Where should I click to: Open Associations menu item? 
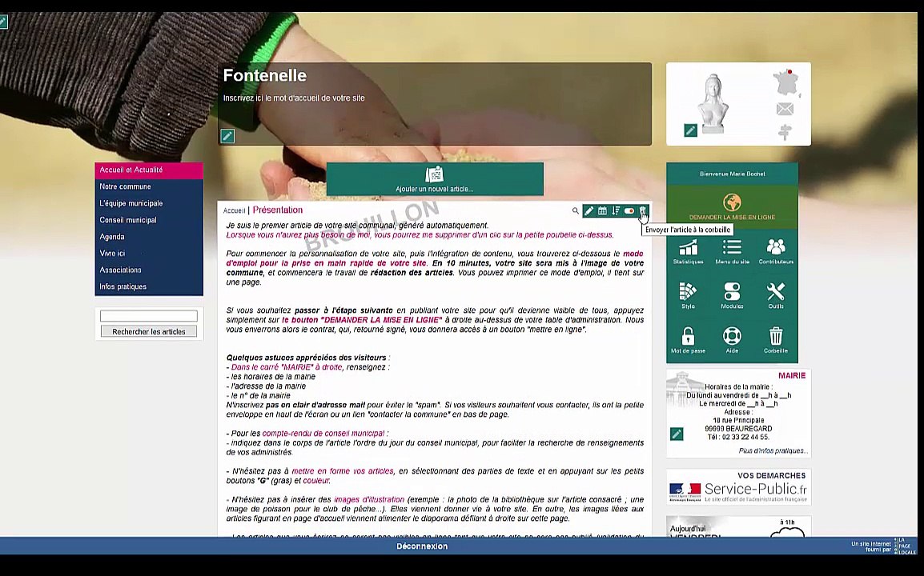point(149,270)
